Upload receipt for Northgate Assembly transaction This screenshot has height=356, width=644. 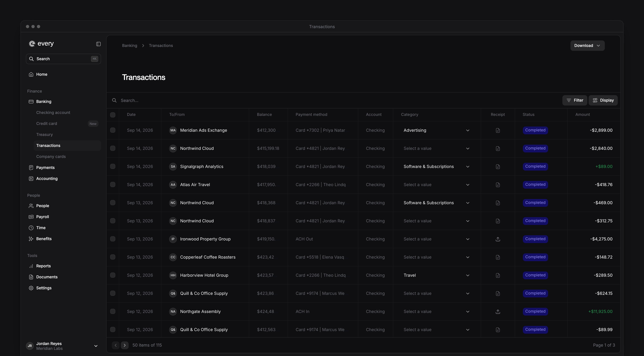click(x=498, y=311)
